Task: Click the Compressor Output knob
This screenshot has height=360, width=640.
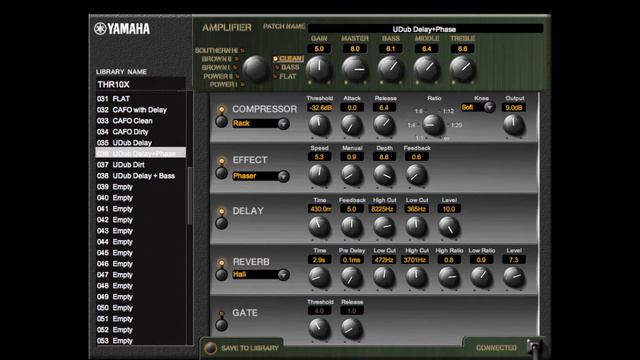Action: click(x=514, y=124)
